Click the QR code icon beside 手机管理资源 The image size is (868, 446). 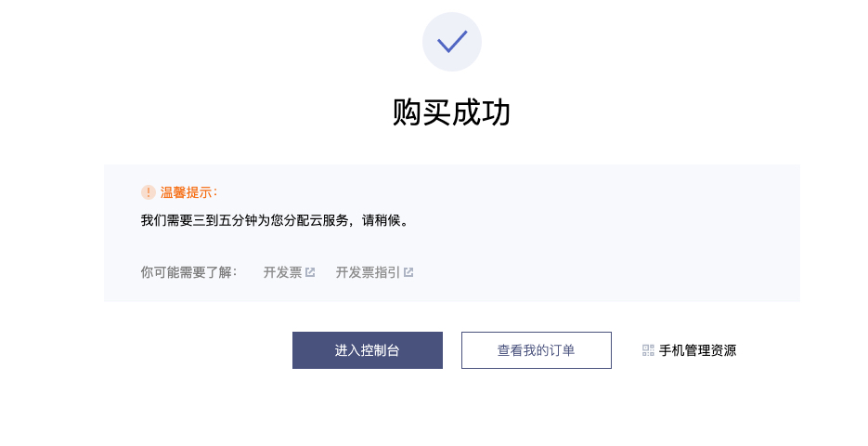tap(648, 350)
